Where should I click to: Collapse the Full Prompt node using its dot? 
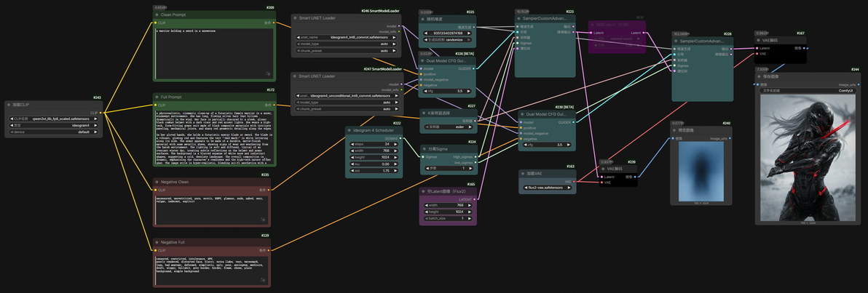coord(157,97)
